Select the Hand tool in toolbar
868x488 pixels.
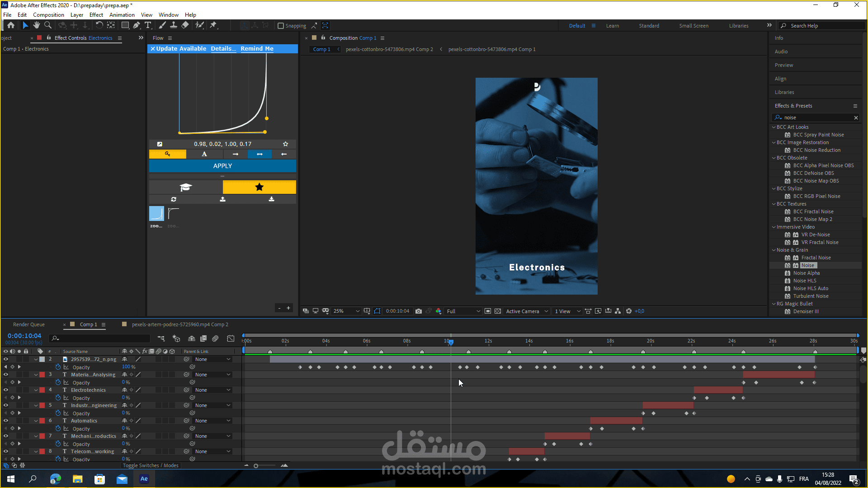coord(37,25)
